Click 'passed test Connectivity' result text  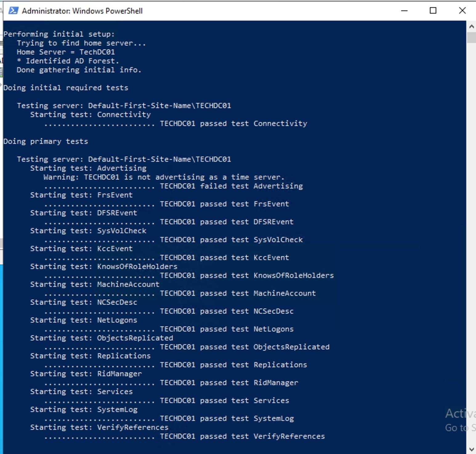click(x=233, y=124)
